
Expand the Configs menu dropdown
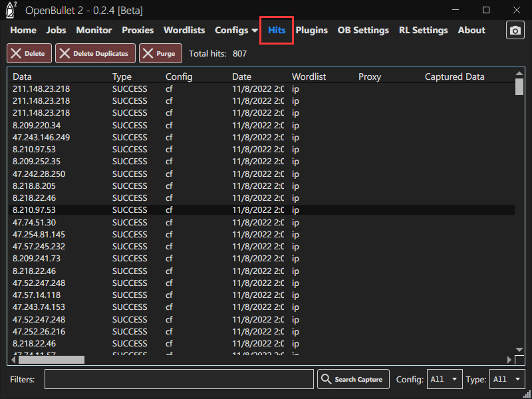point(236,31)
